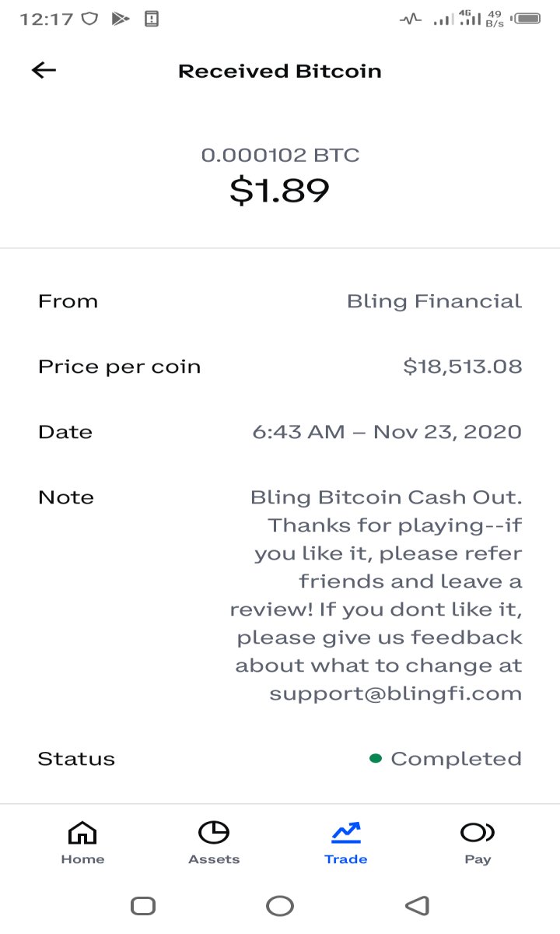Tap the Play Store notification icon

click(x=121, y=19)
